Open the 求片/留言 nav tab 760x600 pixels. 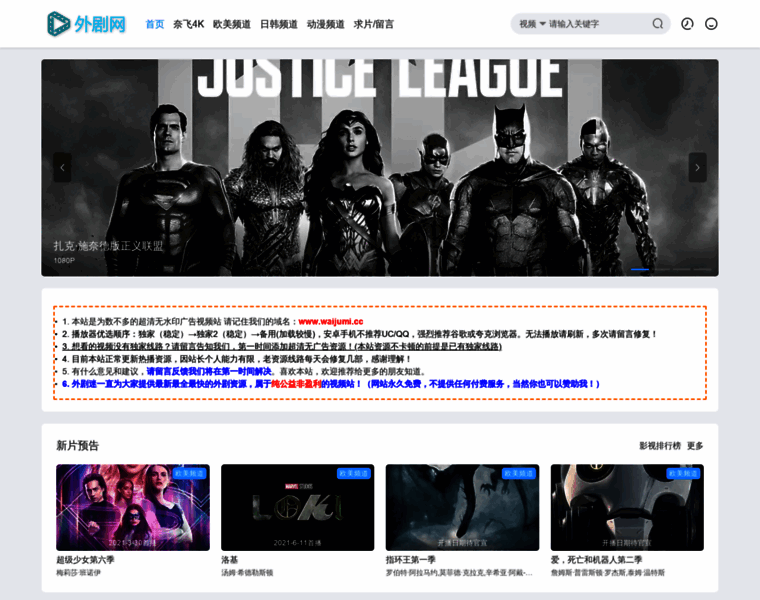tap(374, 24)
